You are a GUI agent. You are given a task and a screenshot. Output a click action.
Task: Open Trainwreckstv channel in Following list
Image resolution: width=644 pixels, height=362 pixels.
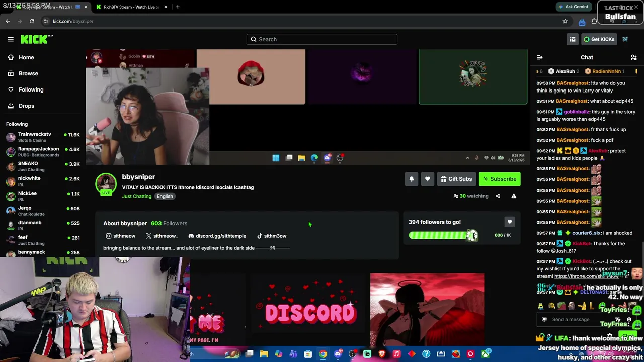pyautogui.click(x=43, y=137)
